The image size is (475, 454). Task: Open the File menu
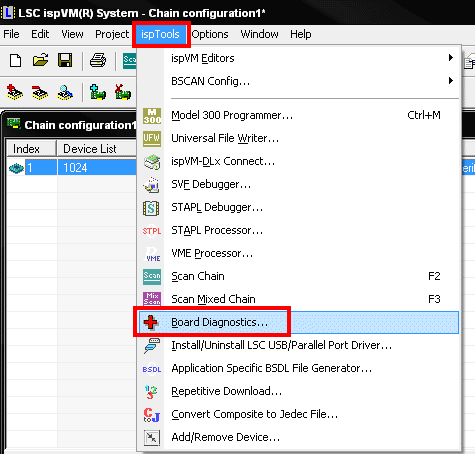coord(11,34)
